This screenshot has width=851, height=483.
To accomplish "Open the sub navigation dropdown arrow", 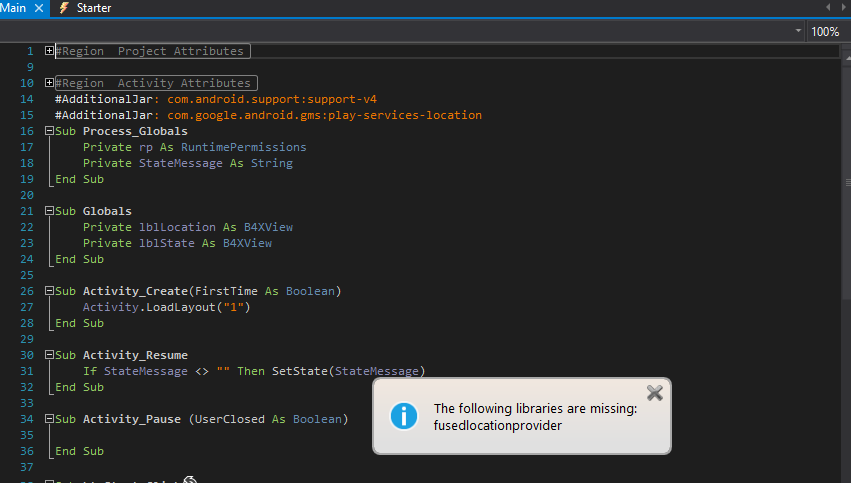I will (798, 31).
